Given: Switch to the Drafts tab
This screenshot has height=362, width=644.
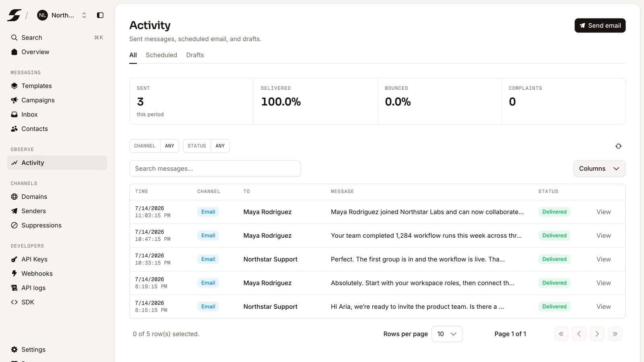Looking at the screenshot, I should coord(195,55).
